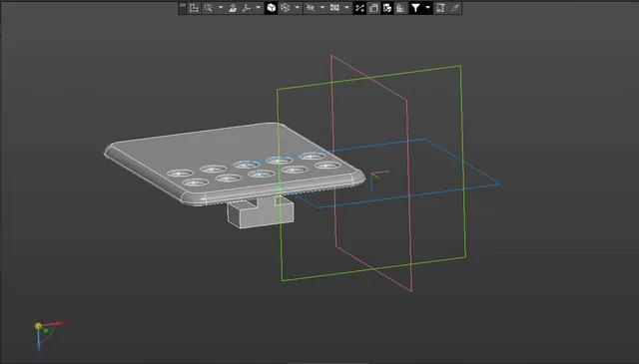This screenshot has width=639, height=364.
Task: Click the perspective view icon
Action: tap(401, 8)
